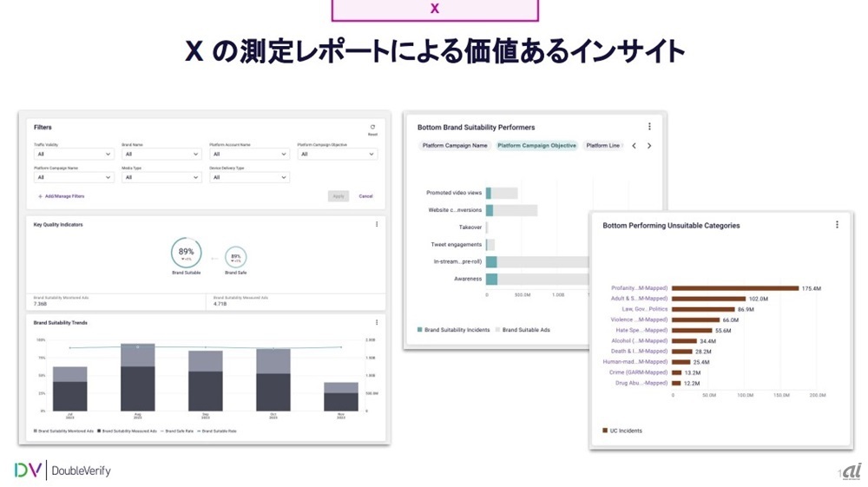The width and height of the screenshot is (868, 487).
Task: Toggle Brand Safe Rate legend entry
Action: click(x=177, y=431)
